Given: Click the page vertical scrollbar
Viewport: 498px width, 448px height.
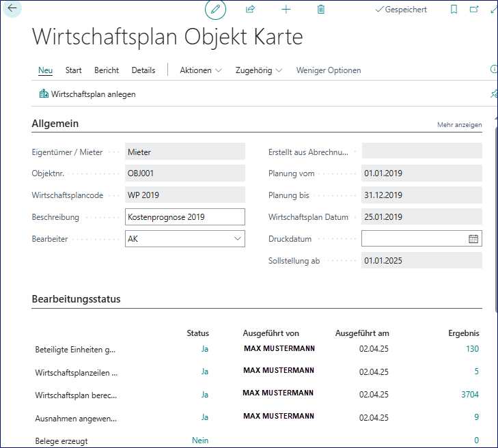Looking at the screenshot, I should coord(496,219).
